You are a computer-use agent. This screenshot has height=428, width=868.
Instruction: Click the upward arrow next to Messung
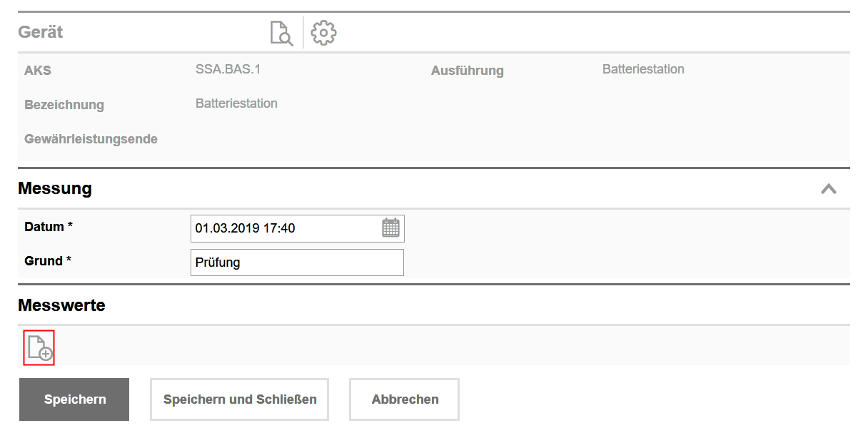click(829, 188)
